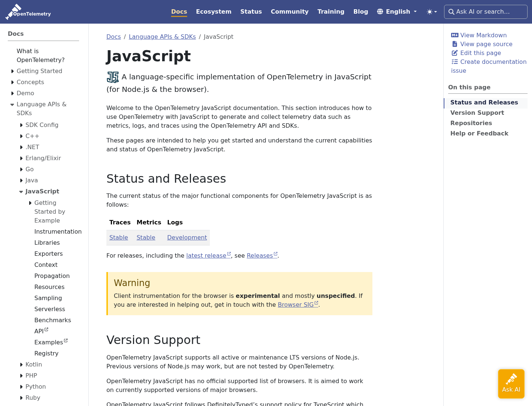Open the Metrics Stable status link
The height and width of the screenshot is (406, 532).
(x=146, y=237)
